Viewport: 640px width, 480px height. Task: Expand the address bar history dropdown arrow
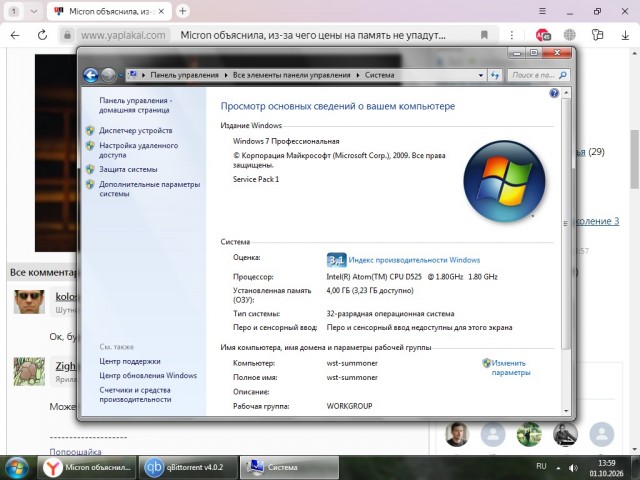click(x=481, y=75)
